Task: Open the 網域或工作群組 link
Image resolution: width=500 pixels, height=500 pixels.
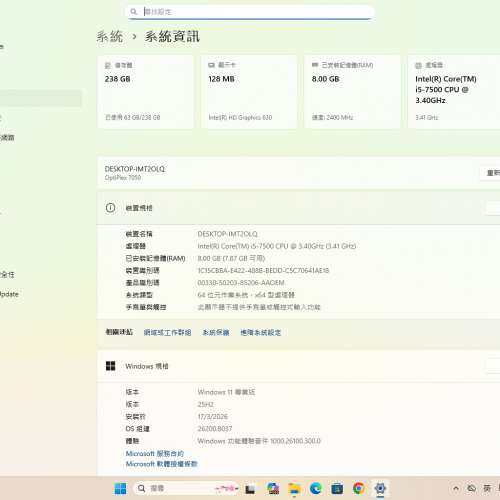Action: point(167,332)
